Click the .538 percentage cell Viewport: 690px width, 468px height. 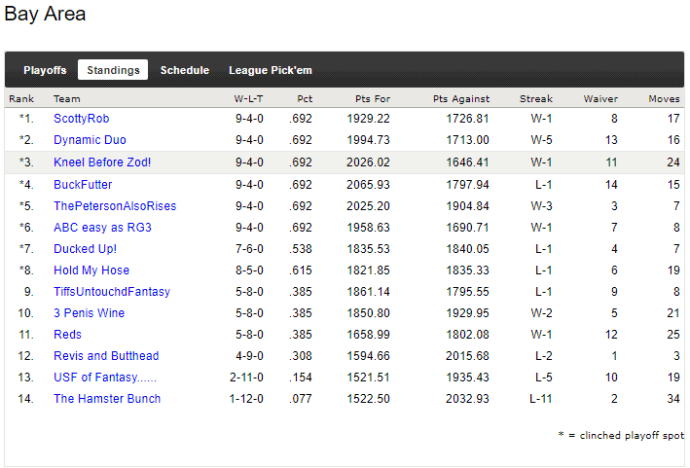301,249
